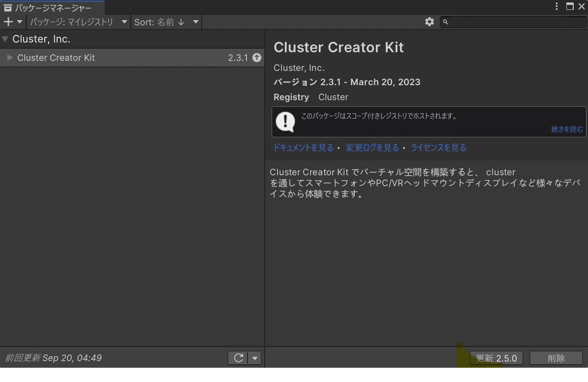This screenshot has height=382, width=588.
Task: Click the 更新 2.5.0 button
Action: pos(496,358)
